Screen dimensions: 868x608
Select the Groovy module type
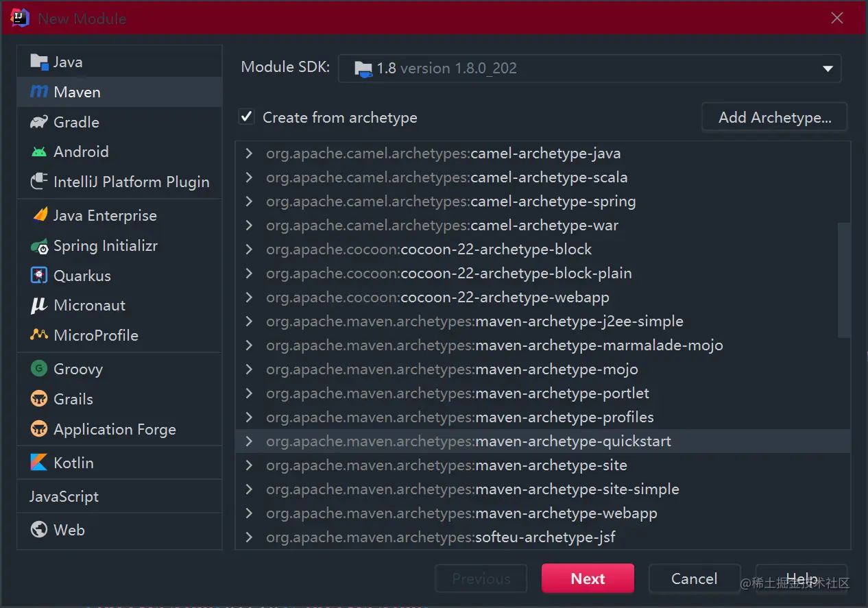point(119,369)
